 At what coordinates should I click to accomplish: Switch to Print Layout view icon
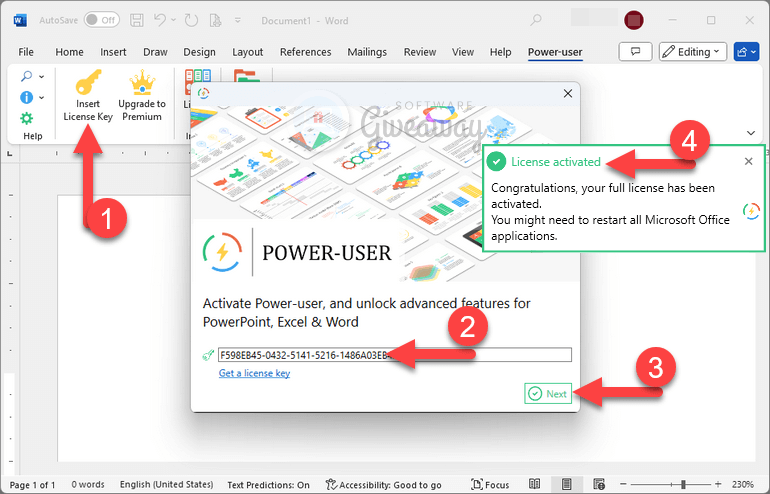566,484
